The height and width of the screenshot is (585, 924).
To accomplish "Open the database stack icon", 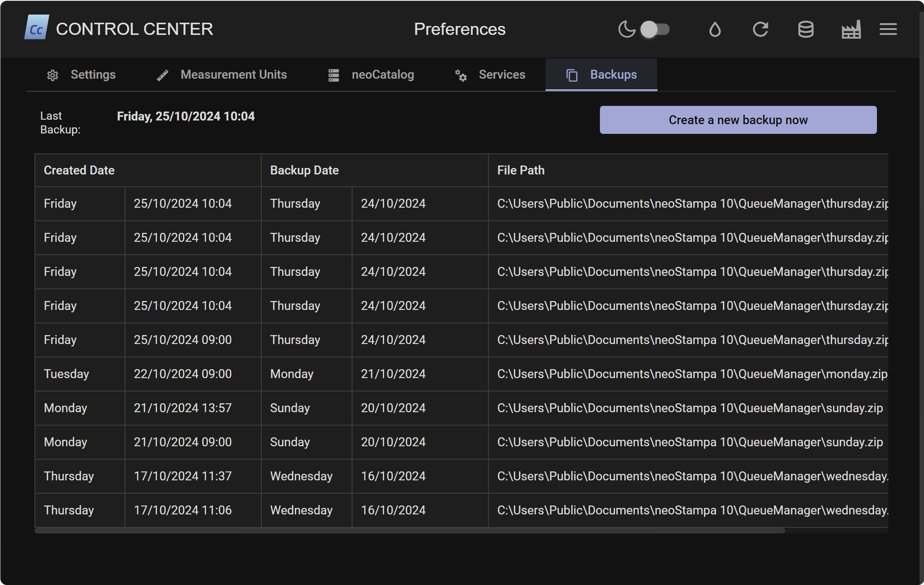I will coord(806,29).
